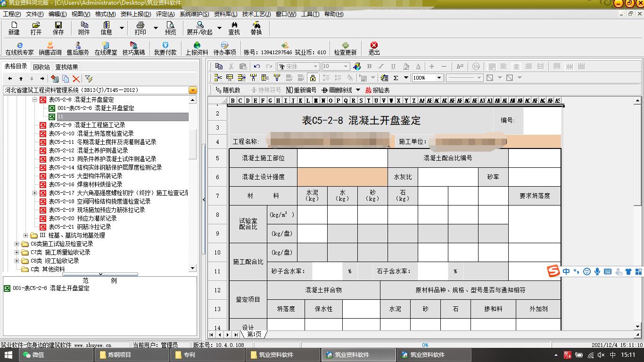Open 在线找专家 online expert
The height and width of the screenshot is (362, 644).
tap(20, 49)
